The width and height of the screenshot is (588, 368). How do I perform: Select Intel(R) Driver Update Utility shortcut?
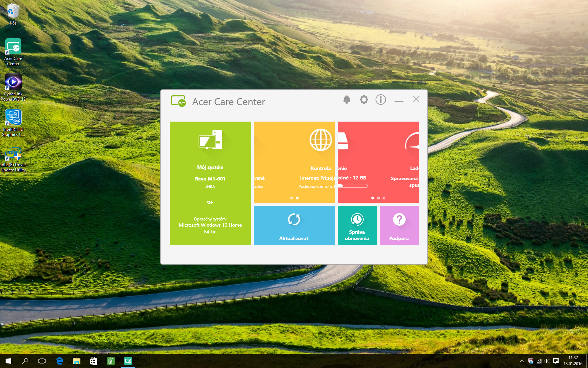(13, 159)
